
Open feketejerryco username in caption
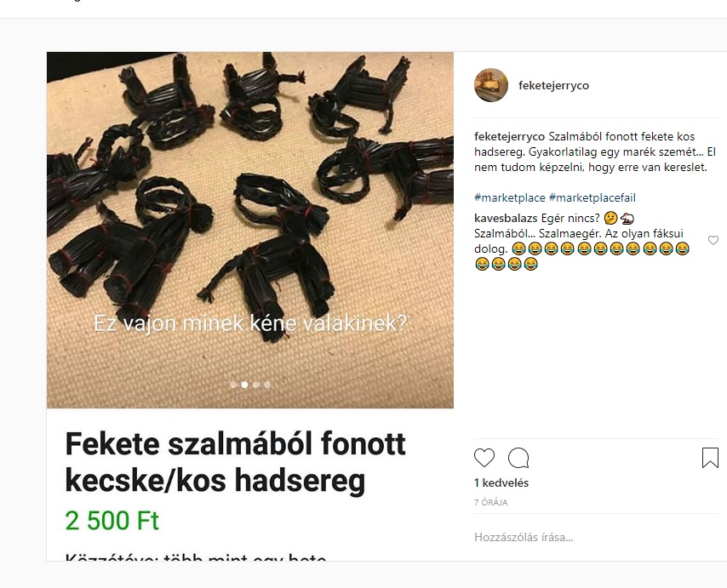(x=510, y=137)
